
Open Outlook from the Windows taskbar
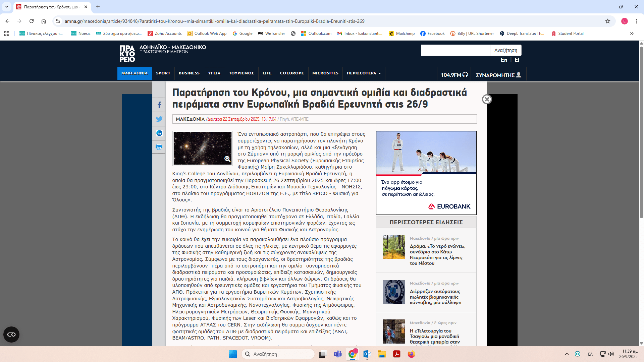367,354
